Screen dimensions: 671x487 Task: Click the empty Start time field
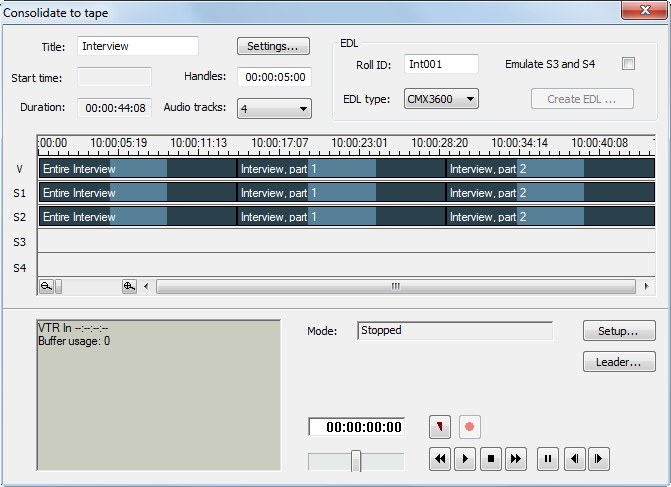[114, 77]
